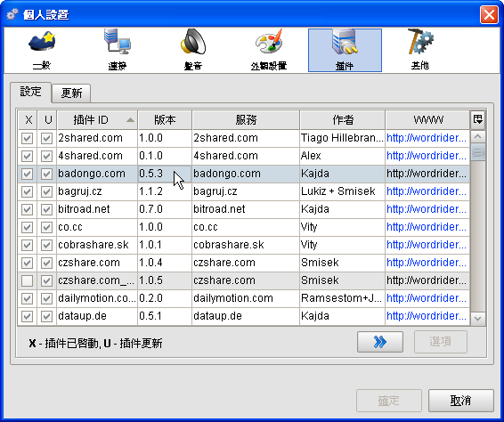Viewport: 504px width, 422px height.
Task: Sort by the 插件 ID column header
Action: (97, 120)
